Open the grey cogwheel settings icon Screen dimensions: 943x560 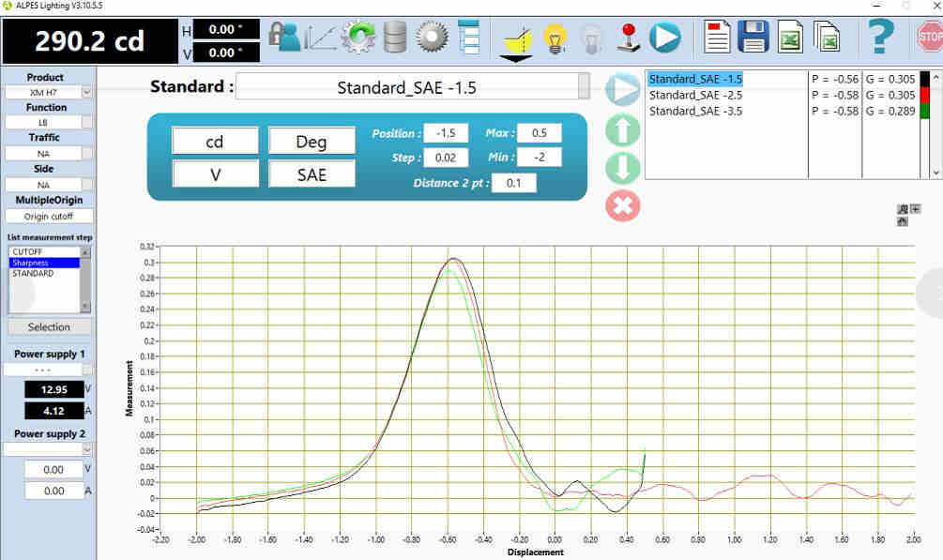[432, 37]
